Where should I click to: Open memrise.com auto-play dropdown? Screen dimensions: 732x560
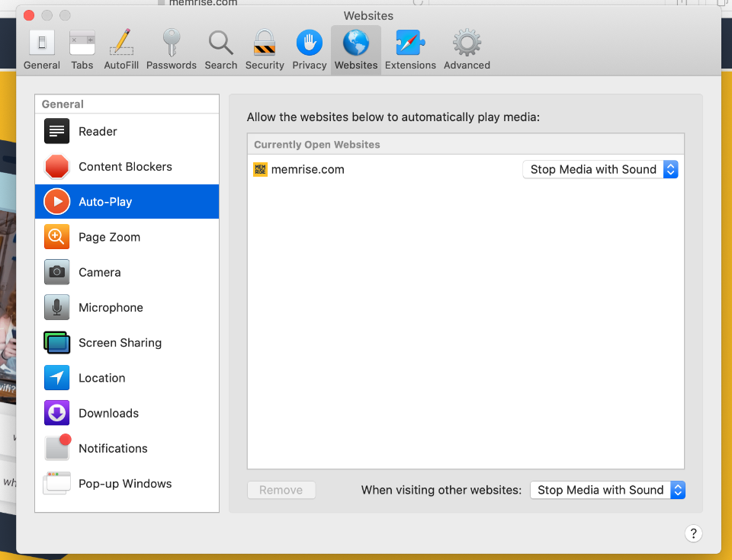pyautogui.click(x=600, y=169)
